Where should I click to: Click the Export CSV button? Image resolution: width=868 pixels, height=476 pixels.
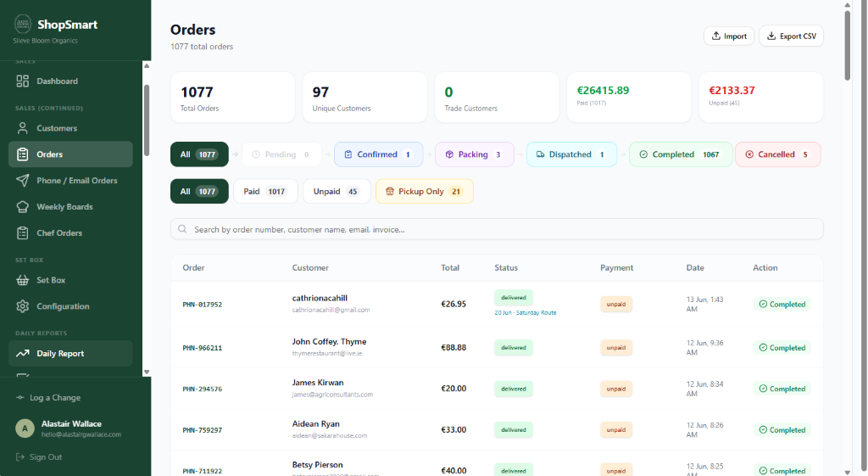[x=792, y=36]
